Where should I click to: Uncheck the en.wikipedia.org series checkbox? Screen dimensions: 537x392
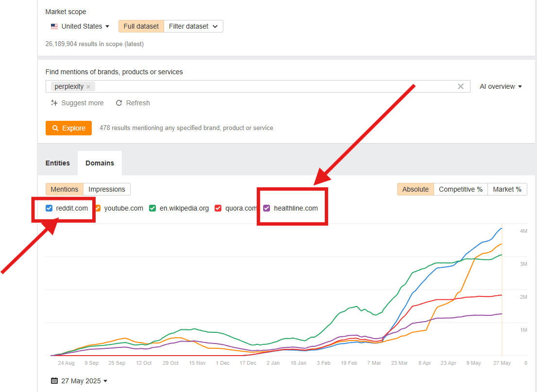[x=152, y=208]
